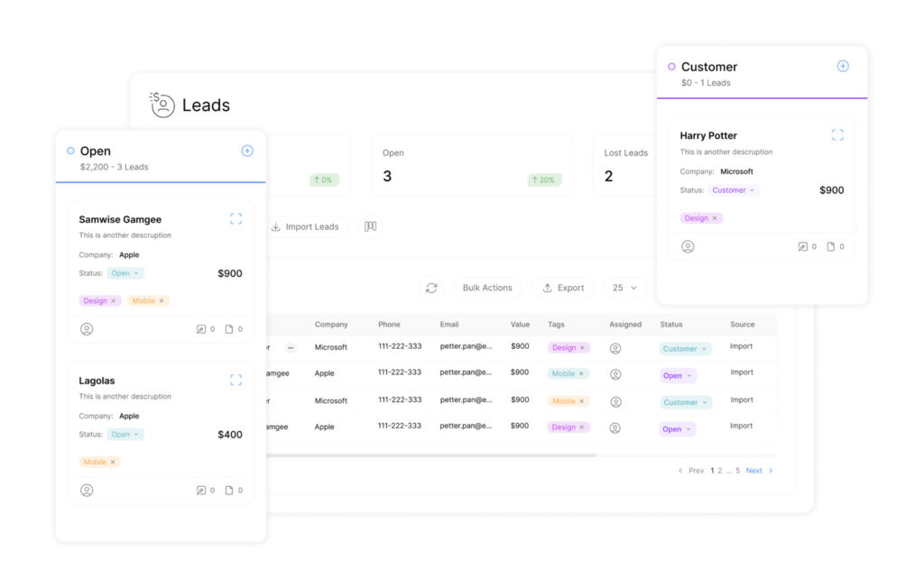Click assignee avatar on Harry Potter card

pyautogui.click(x=688, y=246)
